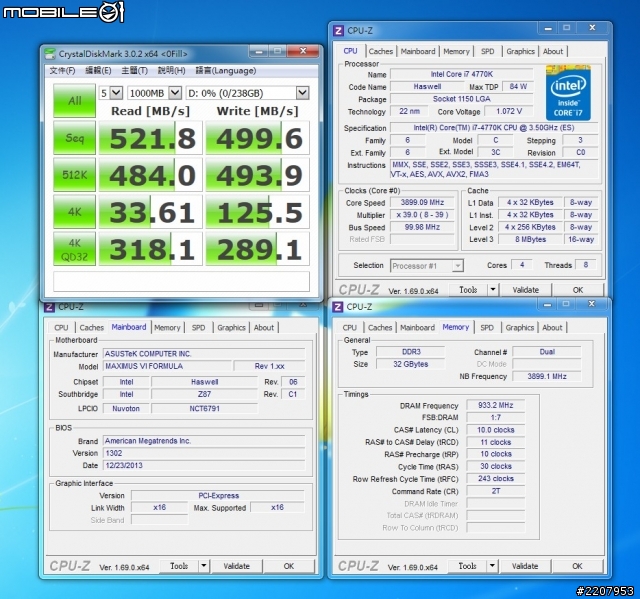The image size is (640, 599).
Task: Switch to CPU tab in the Memory window
Action: tap(349, 328)
